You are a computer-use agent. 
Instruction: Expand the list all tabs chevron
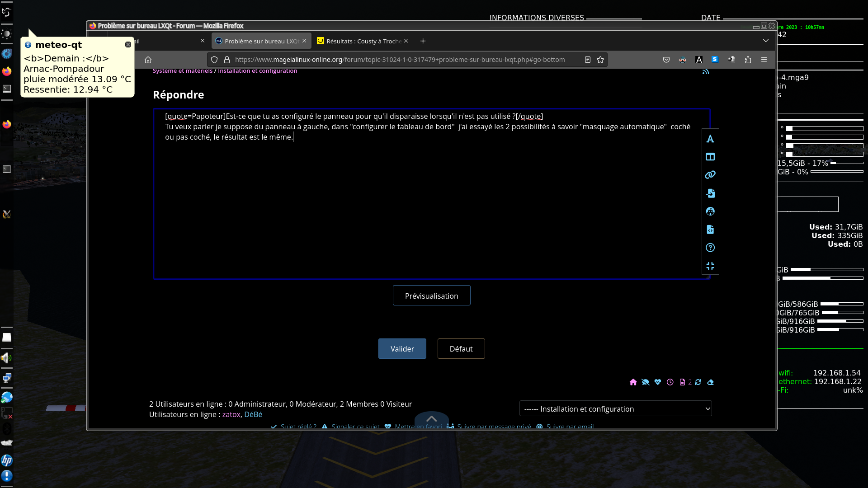(766, 41)
